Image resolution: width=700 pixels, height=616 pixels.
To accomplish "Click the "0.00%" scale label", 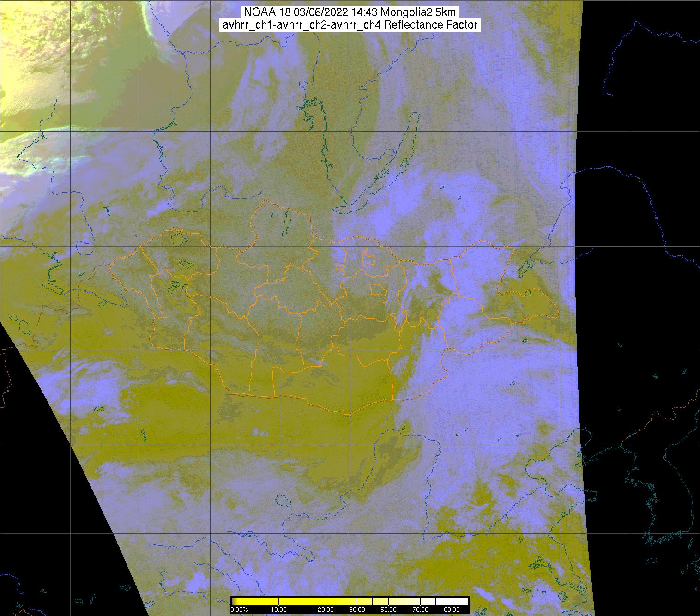I will [x=240, y=610].
